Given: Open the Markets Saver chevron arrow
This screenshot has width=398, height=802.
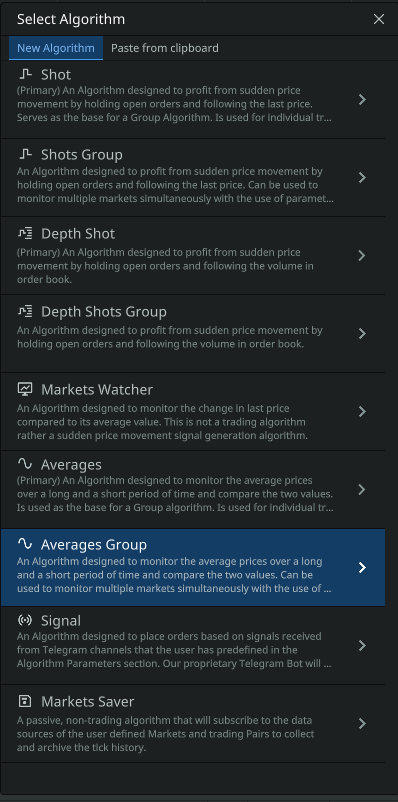Looking at the screenshot, I should 362,723.
